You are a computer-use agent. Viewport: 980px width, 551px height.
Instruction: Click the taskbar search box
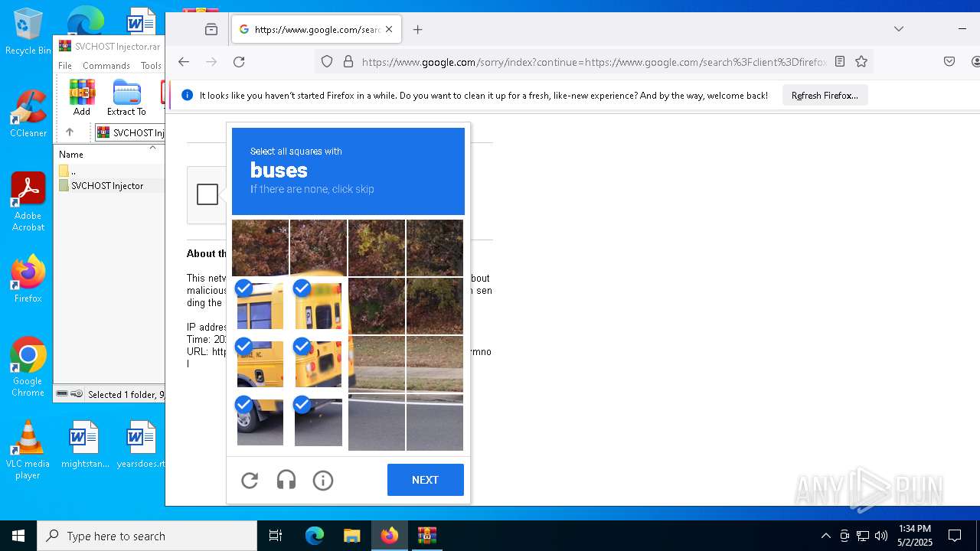click(x=147, y=536)
